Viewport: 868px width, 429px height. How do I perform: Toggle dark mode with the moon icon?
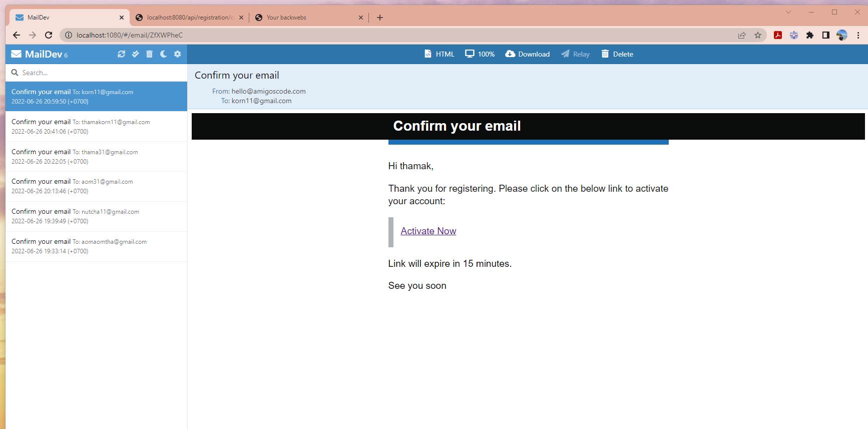163,54
